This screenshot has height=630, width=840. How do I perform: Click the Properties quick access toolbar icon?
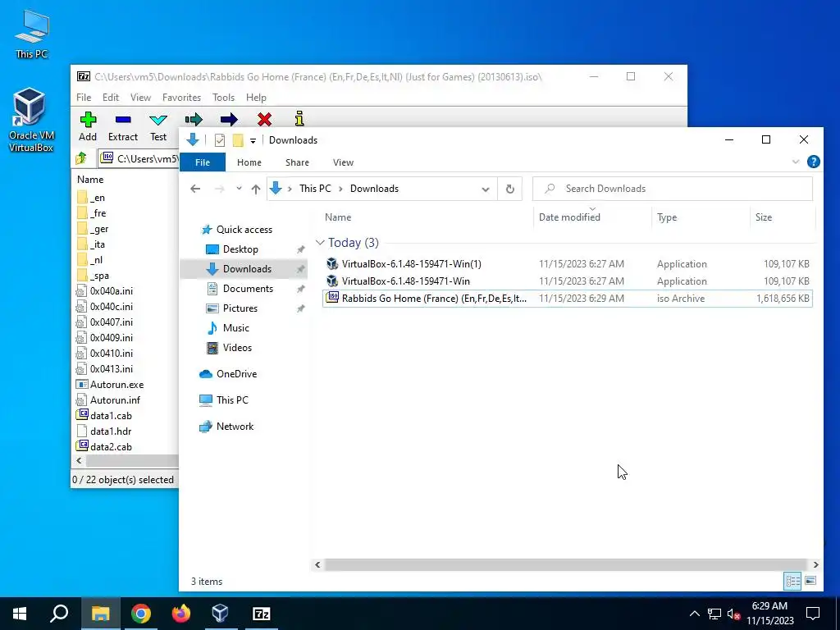point(220,140)
